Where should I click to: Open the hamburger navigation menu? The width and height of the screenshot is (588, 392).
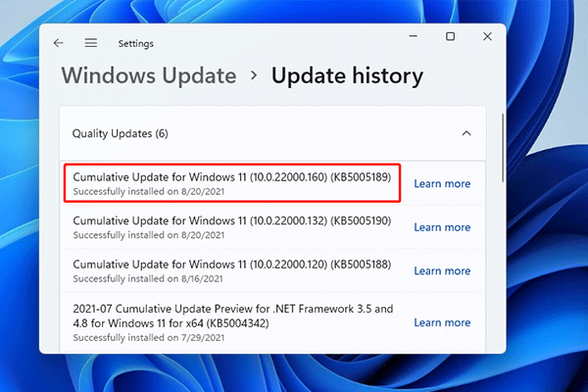pyautogui.click(x=91, y=43)
